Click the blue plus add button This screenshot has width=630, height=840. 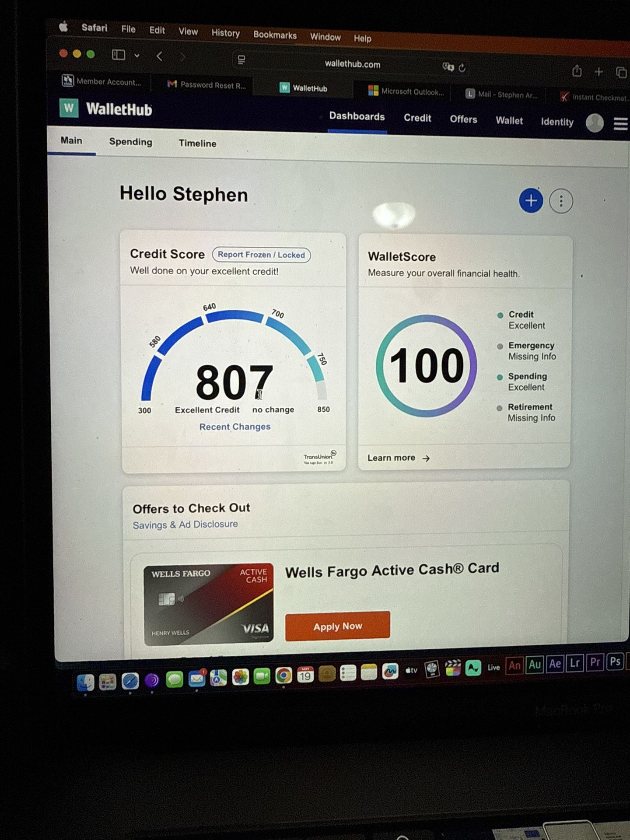coord(531,201)
